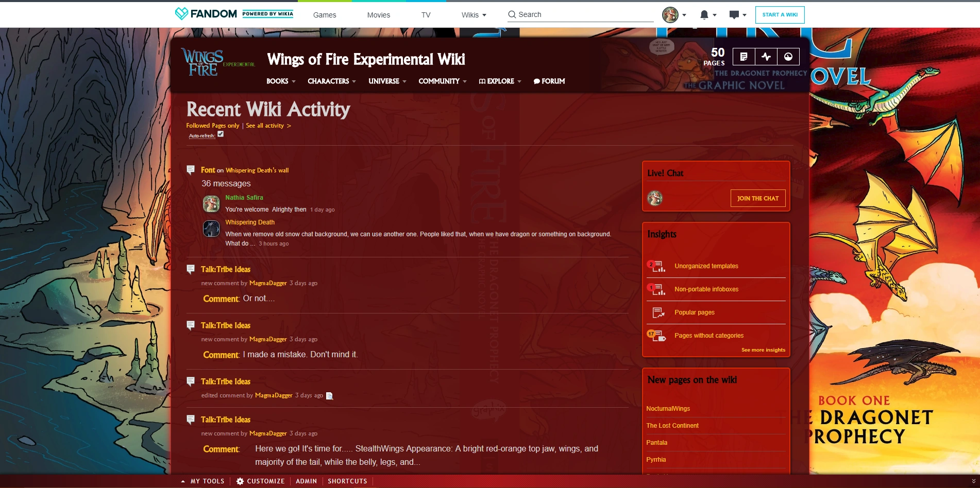The height and width of the screenshot is (488, 980).
Task: Open the user avatar dropdown menu
Action: pyautogui.click(x=673, y=15)
